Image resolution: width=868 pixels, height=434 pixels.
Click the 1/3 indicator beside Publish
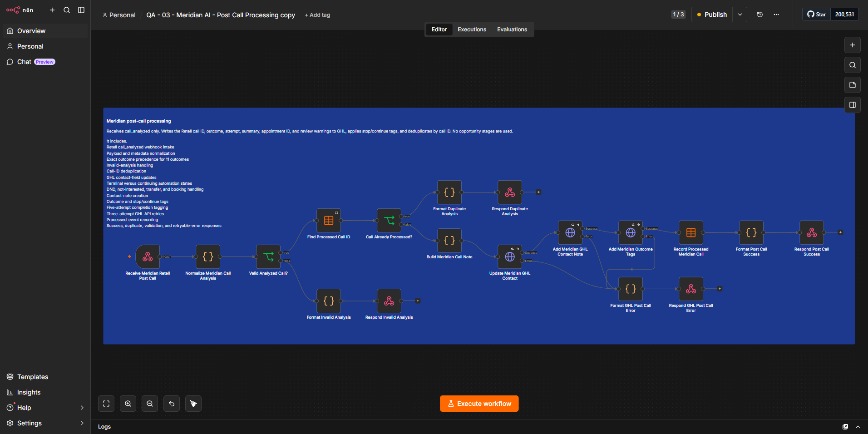678,15
